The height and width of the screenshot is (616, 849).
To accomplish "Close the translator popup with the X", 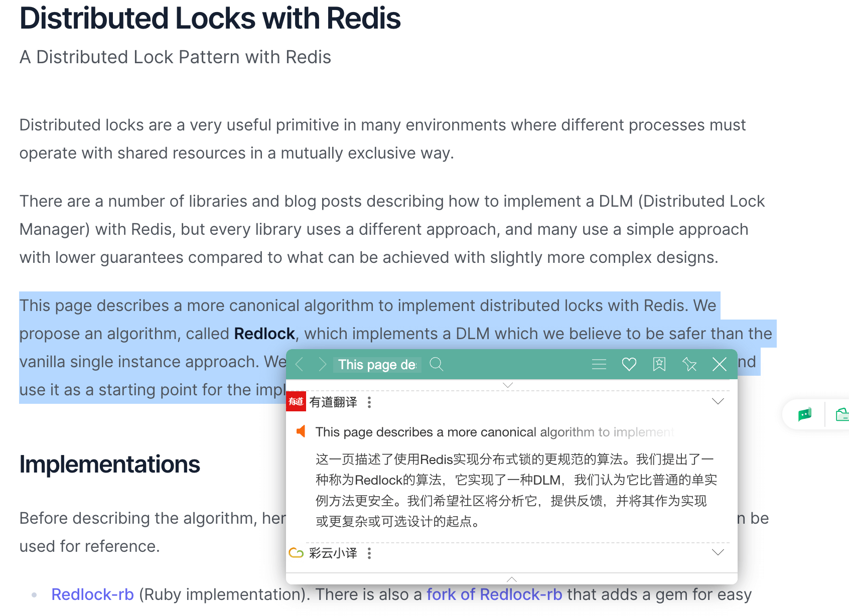I will click(x=719, y=364).
